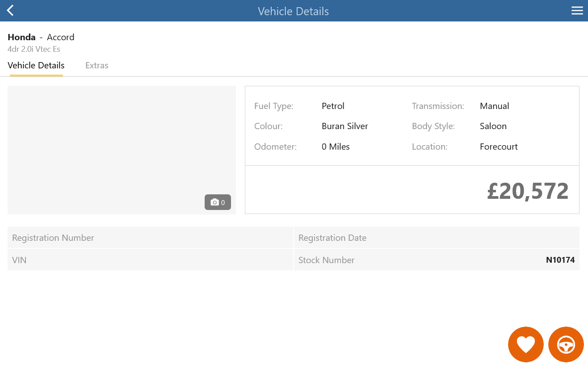Click the Body Style Saloon value
The image size is (588, 365).
(493, 126)
